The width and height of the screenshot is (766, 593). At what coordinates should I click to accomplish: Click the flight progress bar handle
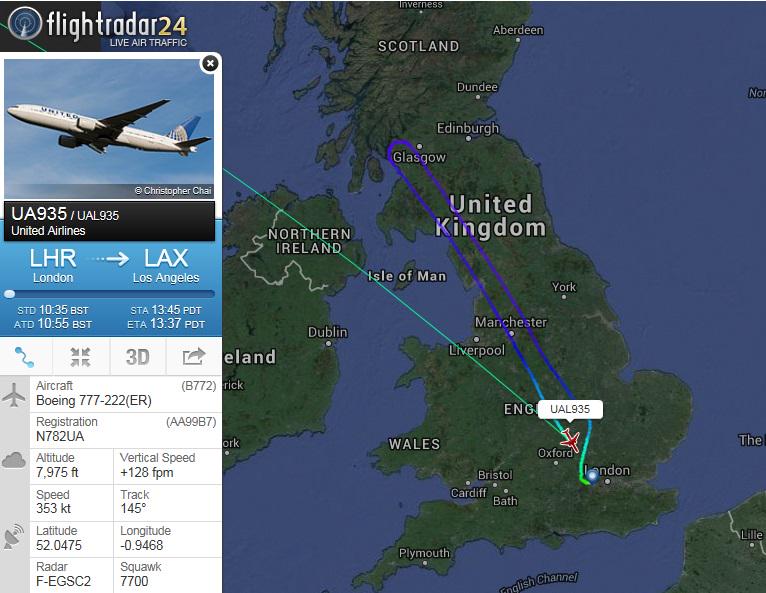[x=9, y=294]
